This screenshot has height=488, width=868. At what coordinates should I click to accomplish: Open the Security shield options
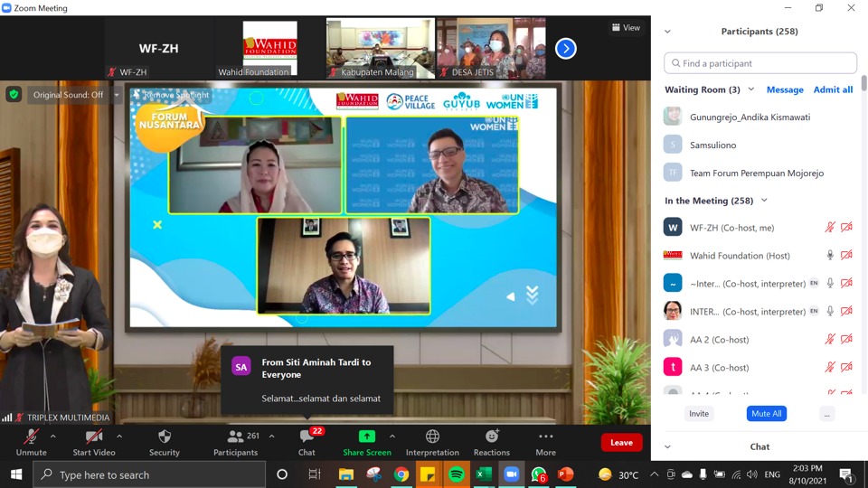164,437
